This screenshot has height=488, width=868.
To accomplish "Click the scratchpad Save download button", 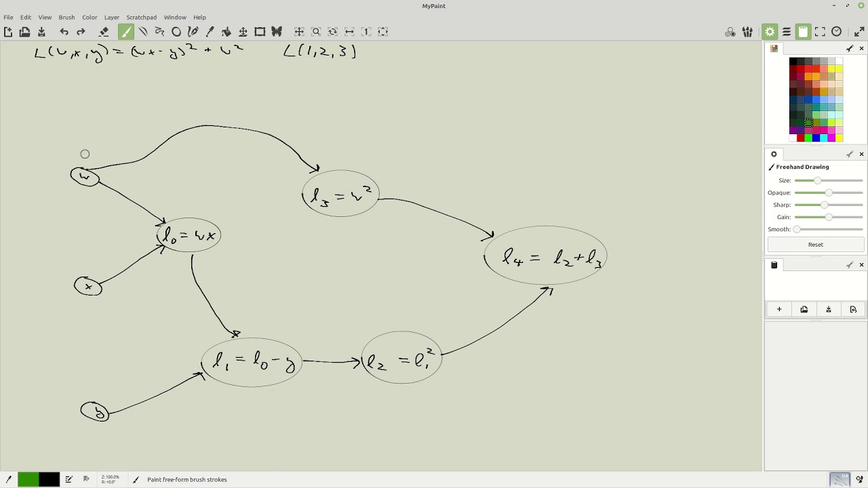I will point(829,310).
